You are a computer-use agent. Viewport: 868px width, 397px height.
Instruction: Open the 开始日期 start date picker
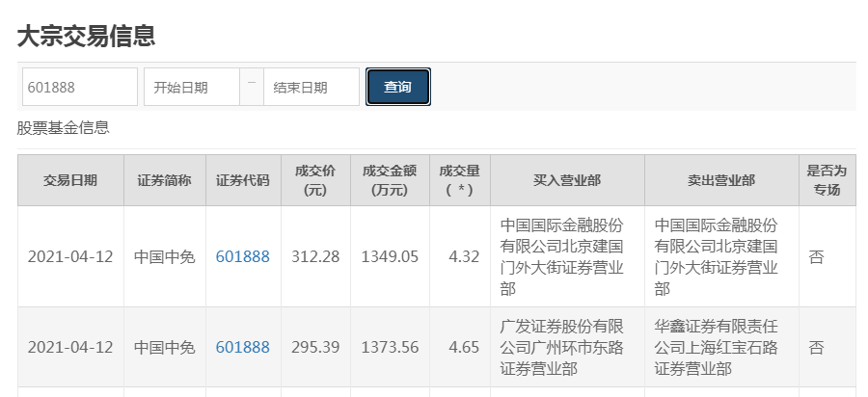[191, 87]
